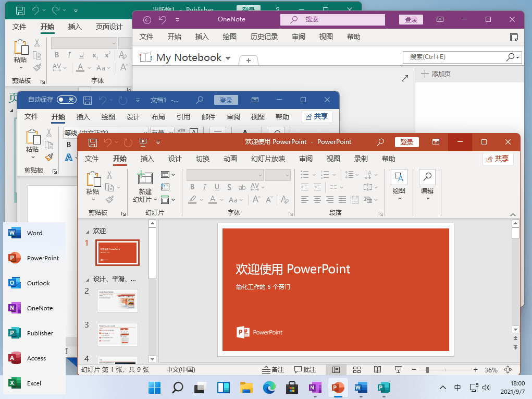Open the PowerPoint font size dropdown
The height and width of the screenshot is (399, 532).
pyautogui.click(x=287, y=175)
